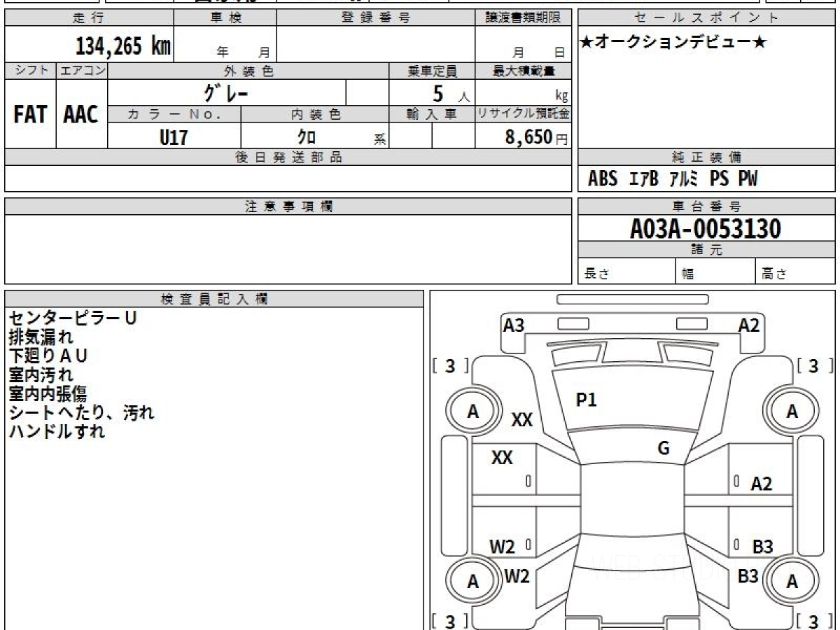This screenshot has height=630, width=840.
Task: Click the カラーNo. label
Action: pyautogui.click(x=174, y=115)
